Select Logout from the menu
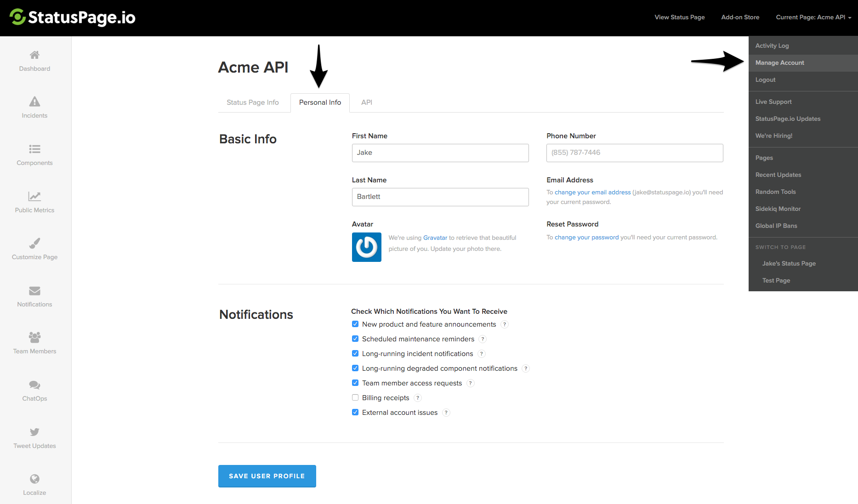Viewport: 858px width, 504px height. pos(803,79)
